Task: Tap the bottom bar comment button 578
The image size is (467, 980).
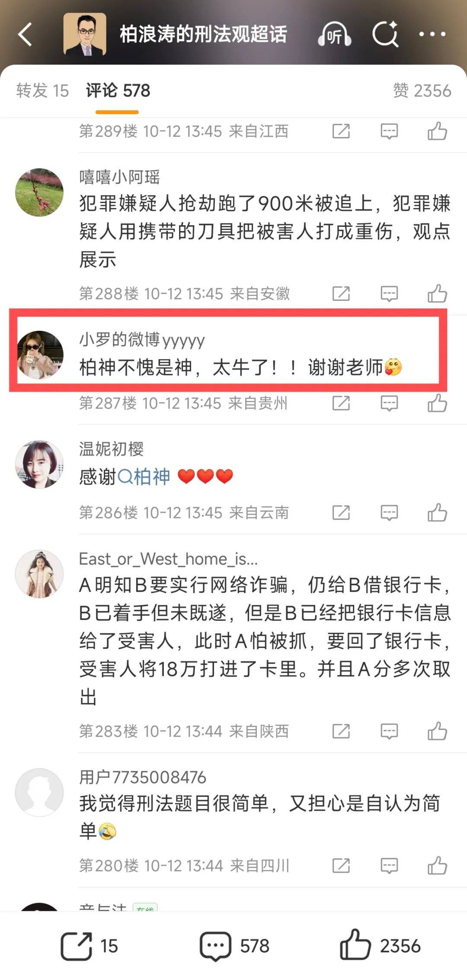Action: pos(234,946)
